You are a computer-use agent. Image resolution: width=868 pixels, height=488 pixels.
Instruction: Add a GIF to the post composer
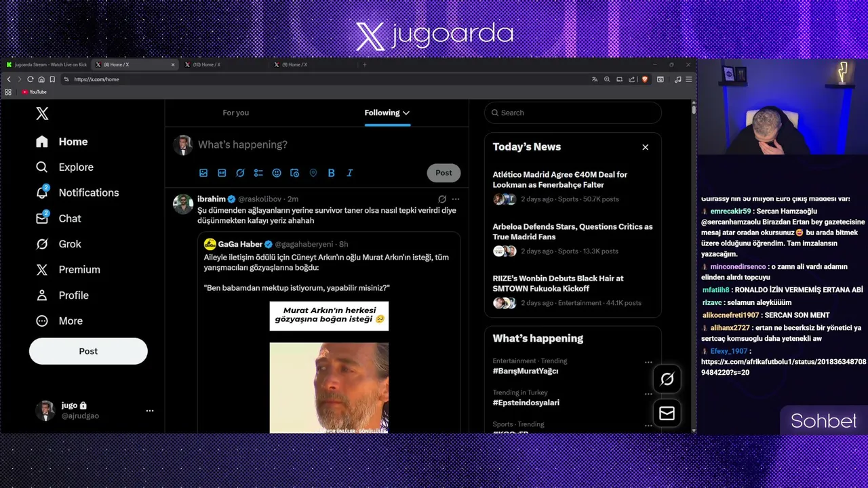[222, 173]
